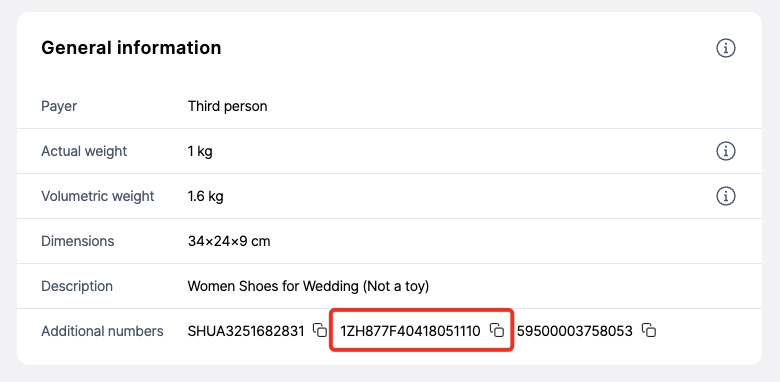Click the Additional numbers label
This screenshot has width=780, height=382.
pyautogui.click(x=102, y=331)
